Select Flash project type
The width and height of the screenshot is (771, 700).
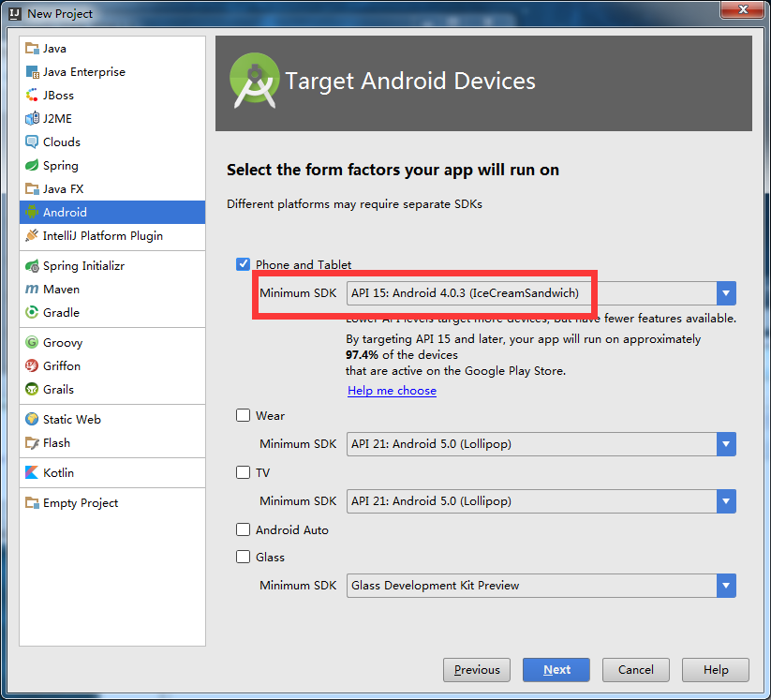112,442
